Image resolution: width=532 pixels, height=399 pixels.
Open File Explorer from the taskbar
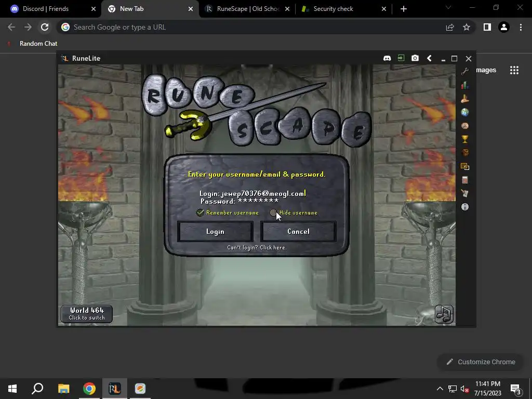tap(63, 389)
